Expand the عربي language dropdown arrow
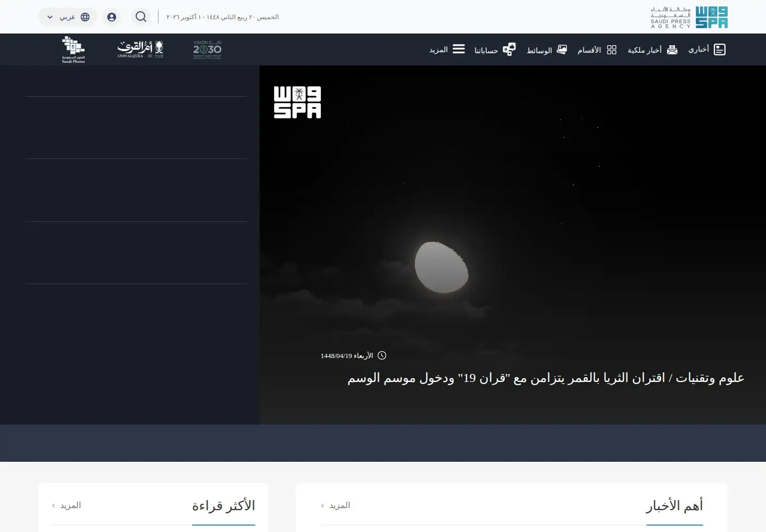766x532 pixels. click(50, 17)
